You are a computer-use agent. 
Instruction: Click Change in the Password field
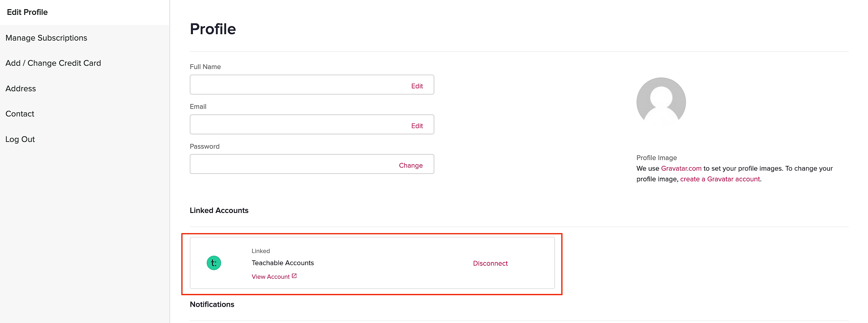point(411,166)
